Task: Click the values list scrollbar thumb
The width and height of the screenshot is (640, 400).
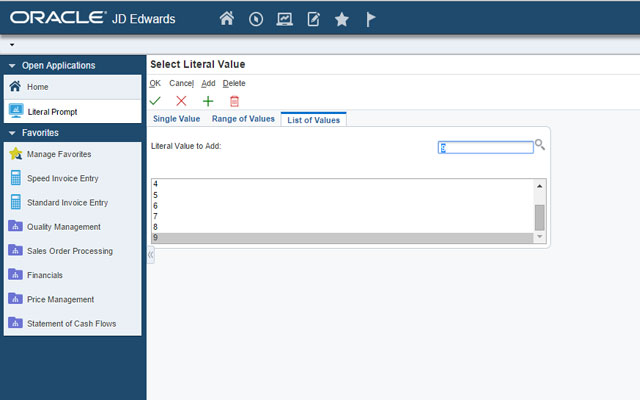Action: coord(540,218)
